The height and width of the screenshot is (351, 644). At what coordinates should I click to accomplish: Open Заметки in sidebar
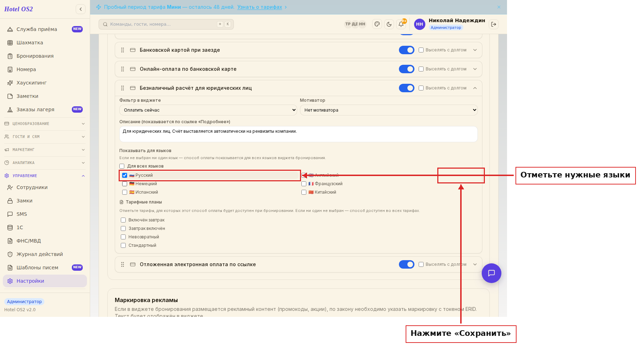coord(45,96)
